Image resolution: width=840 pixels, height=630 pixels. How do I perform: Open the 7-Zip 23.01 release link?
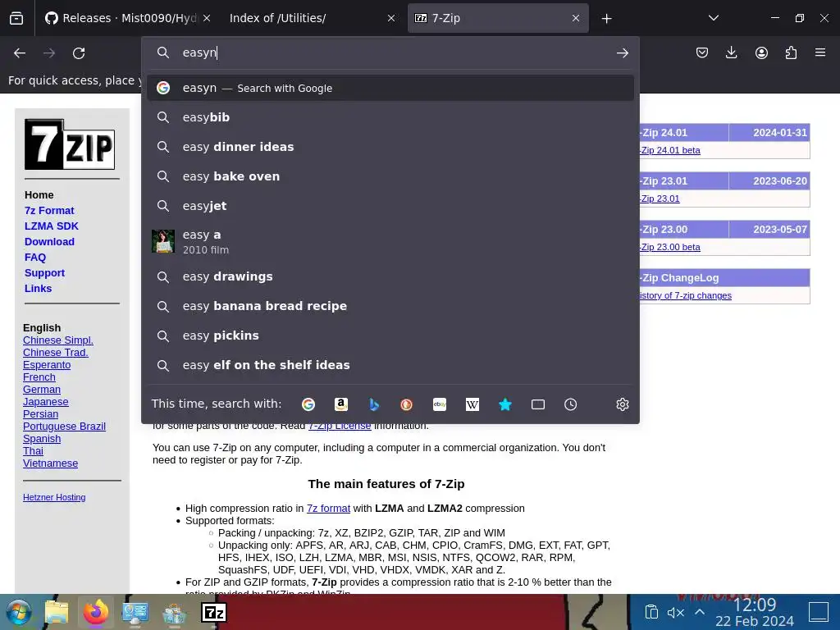tap(660, 199)
